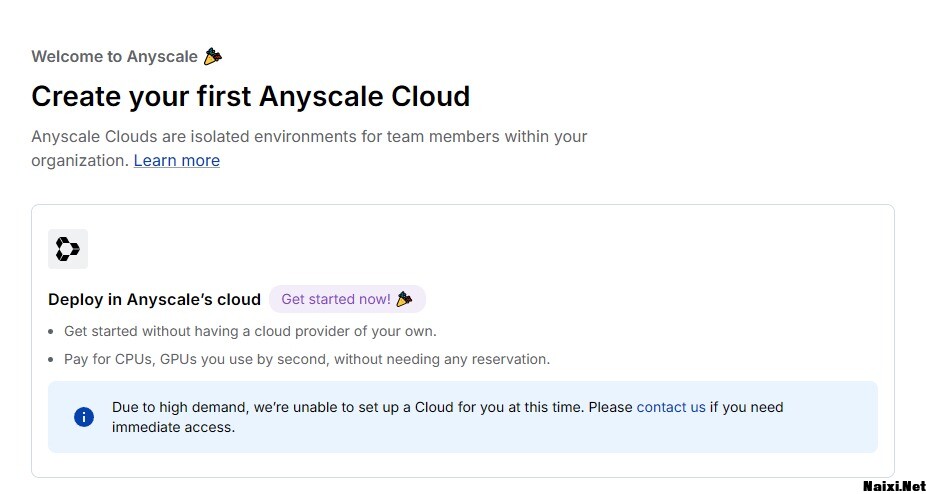Click the party popper inside Get started badge

[404, 299]
